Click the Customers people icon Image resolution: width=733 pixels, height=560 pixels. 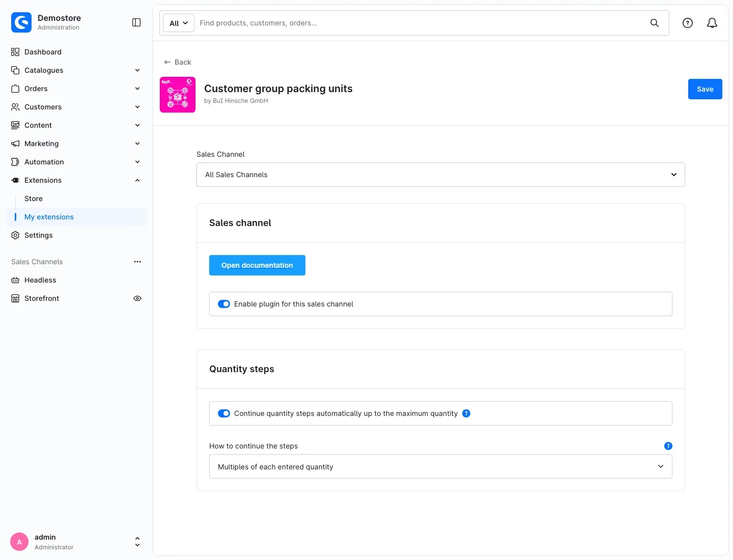[x=15, y=107]
